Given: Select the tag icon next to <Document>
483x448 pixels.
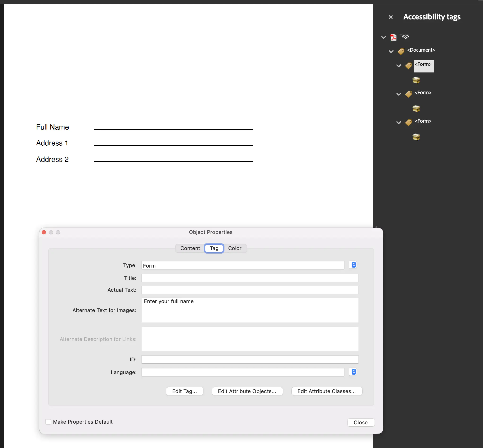Looking at the screenshot, I should pos(401,51).
